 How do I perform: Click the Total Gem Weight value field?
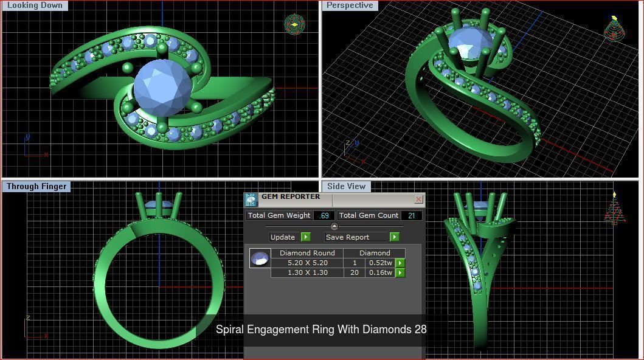click(x=324, y=215)
